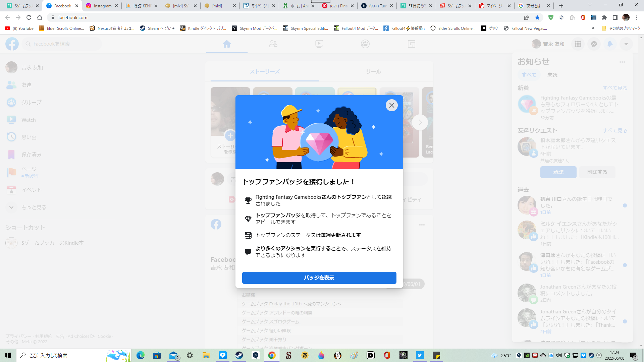Image resolution: width=644 pixels, height=362 pixels.
Task: Open 友達 in left sidebar
Action: pos(60,85)
